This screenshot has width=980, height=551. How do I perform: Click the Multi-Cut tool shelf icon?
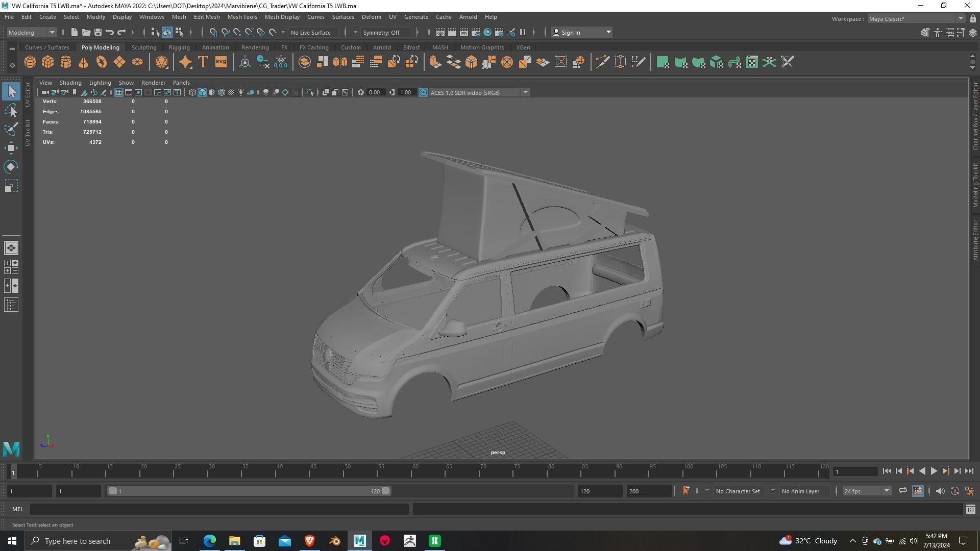[602, 62]
